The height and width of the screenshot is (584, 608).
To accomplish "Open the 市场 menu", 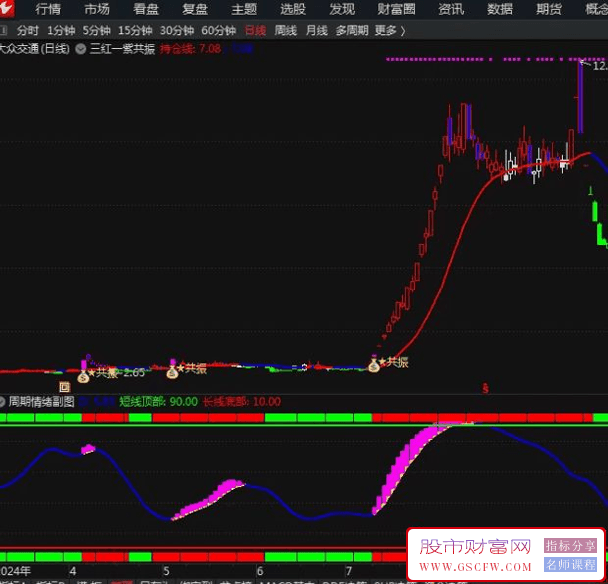I will (x=97, y=9).
